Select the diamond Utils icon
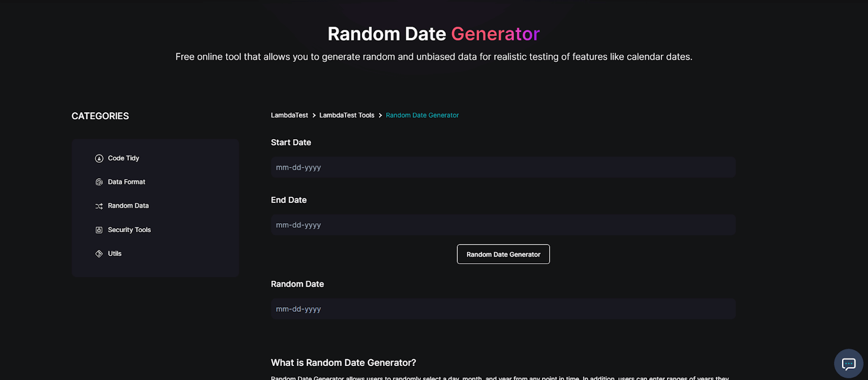The image size is (868, 380). (x=99, y=253)
